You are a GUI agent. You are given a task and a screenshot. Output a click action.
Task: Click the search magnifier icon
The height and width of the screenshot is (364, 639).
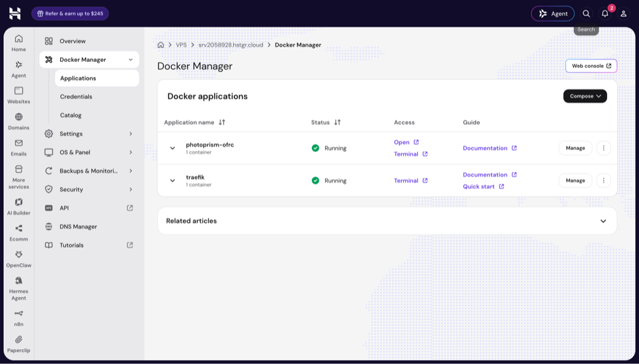coord(586,13)
